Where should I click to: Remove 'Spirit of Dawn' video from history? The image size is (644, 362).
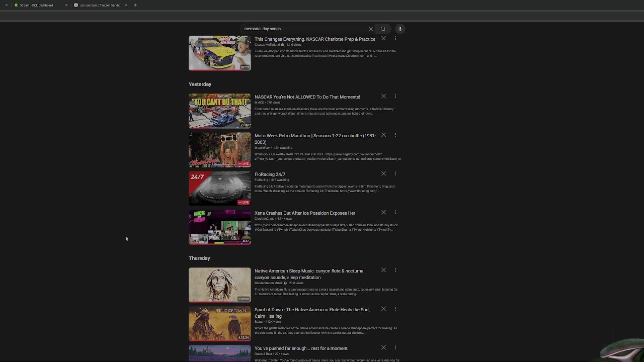(x=383, y=309)
